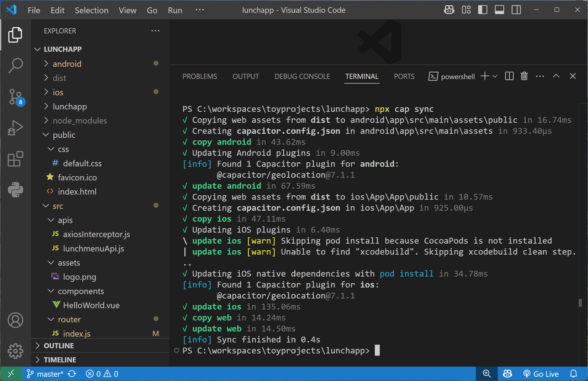Close the terminal panel
Viewport: 588px width, 381px height.
tap(573, 76)
